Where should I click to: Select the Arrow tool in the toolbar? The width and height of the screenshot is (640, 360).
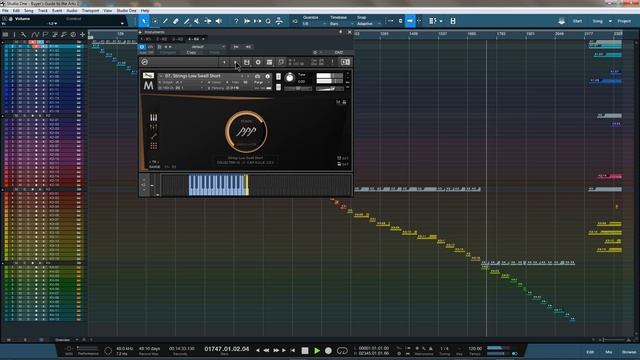pyautogui.click(x=144, y=21)
